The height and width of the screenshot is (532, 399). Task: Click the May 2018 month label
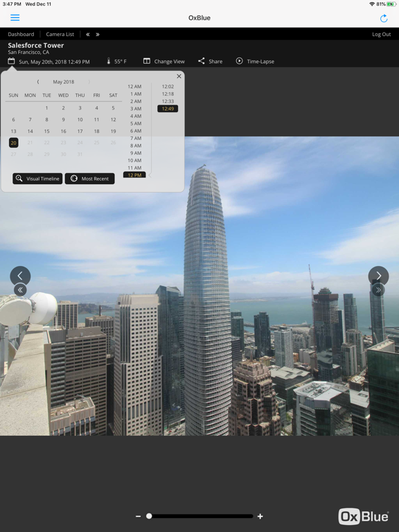point(64,82)
